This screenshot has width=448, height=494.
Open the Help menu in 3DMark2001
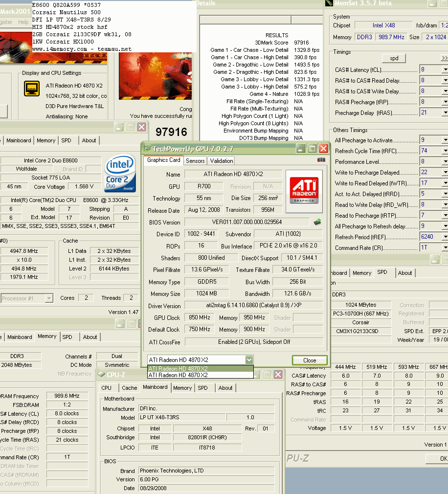click(23, 22)
